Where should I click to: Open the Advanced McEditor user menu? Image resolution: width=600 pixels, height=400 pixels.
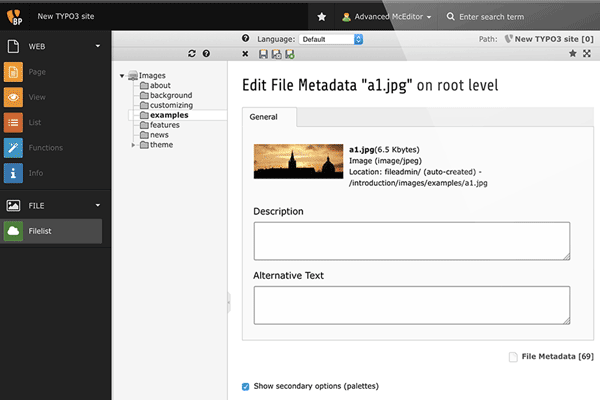[386, 17]
